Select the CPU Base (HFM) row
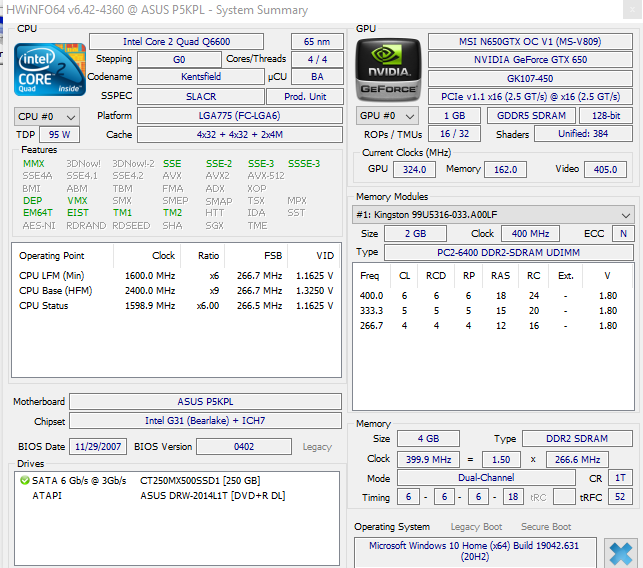This screenshot has width=643, height=568. click(x=176, y=291)
